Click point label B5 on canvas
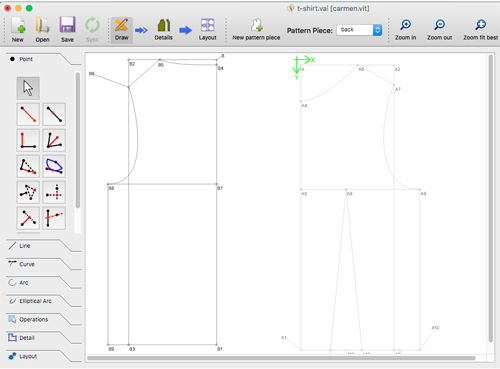This screenshot has width=500, height=369. (x=161, y=65)
